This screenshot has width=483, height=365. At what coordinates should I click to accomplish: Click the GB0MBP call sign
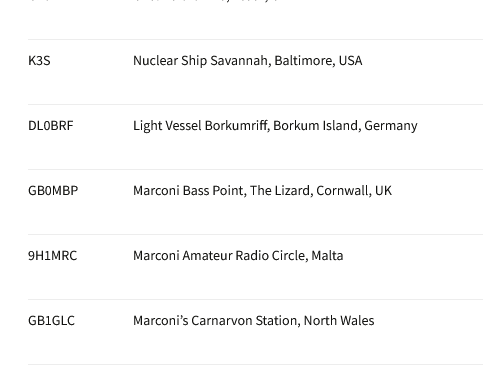pyautogui.click(x=53, y=191)
